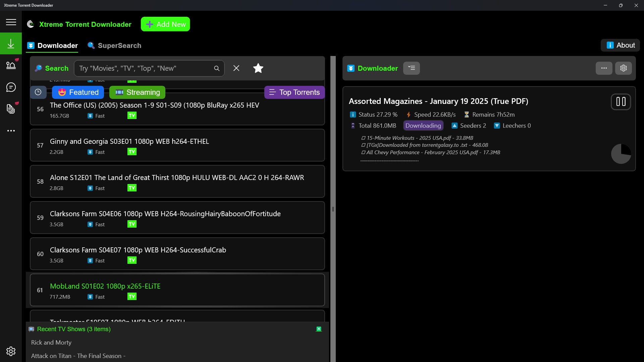Click the splitter between the two panels
The height and width of the screenshot is (362, 644).
(333, 209)
